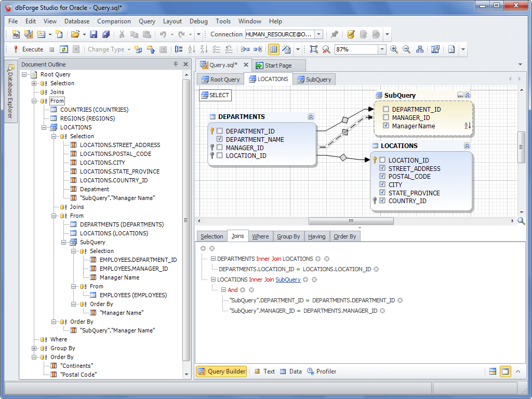Click the SELECT button in the diagram

(x=215, y=95)
